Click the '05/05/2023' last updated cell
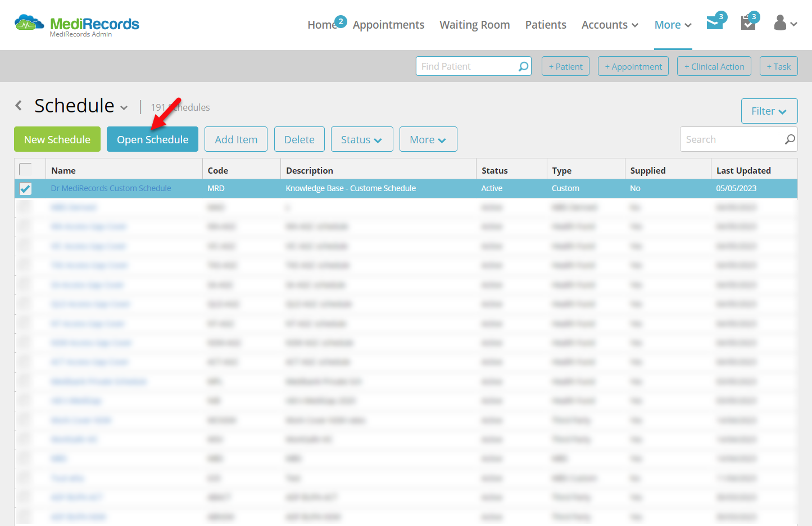812x526 pixels. click(736, 188)
